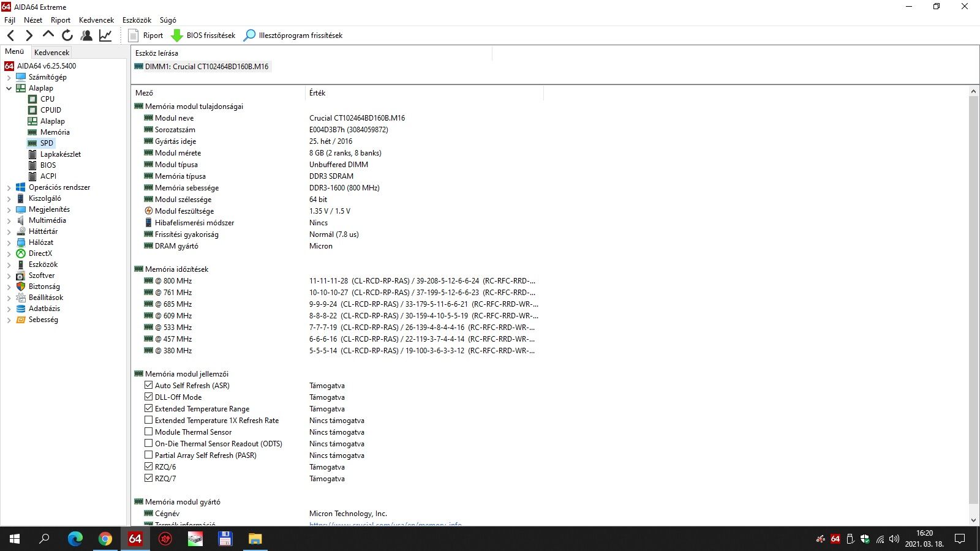Image resolution: width=980 pixels, height=551 pixels.
Task: Navigate up one level in toolbar
Action: tap(48, 35)
